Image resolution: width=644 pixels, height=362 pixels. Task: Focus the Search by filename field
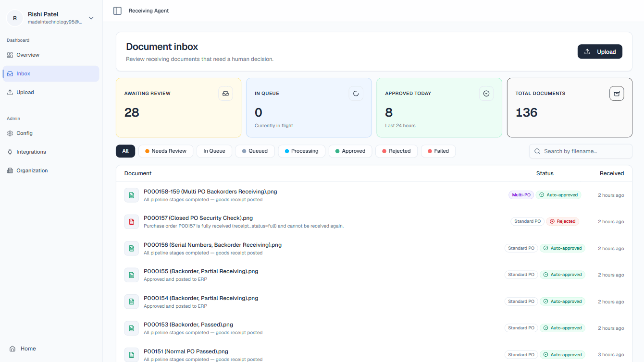point(581,151)
